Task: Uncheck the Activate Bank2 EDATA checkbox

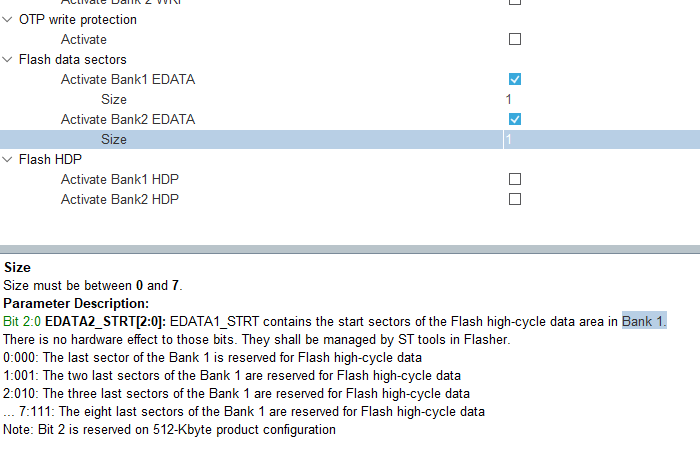Action: tap(515, 120)
